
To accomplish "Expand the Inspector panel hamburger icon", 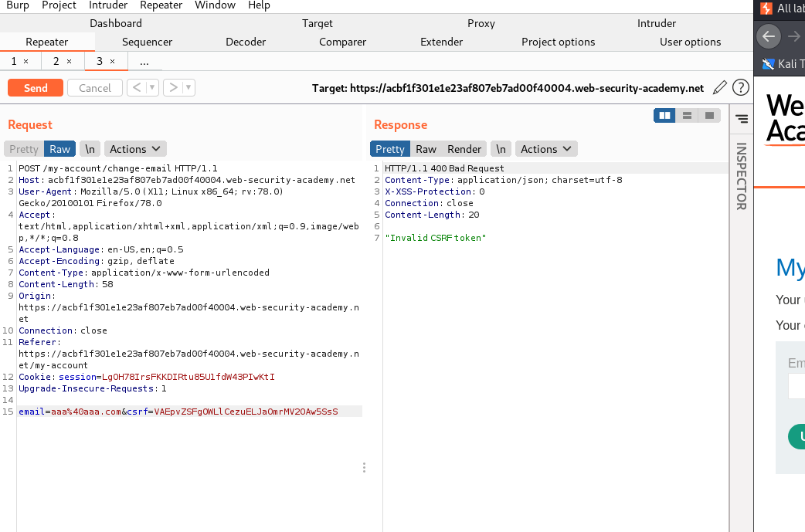I will click(742, 119).
